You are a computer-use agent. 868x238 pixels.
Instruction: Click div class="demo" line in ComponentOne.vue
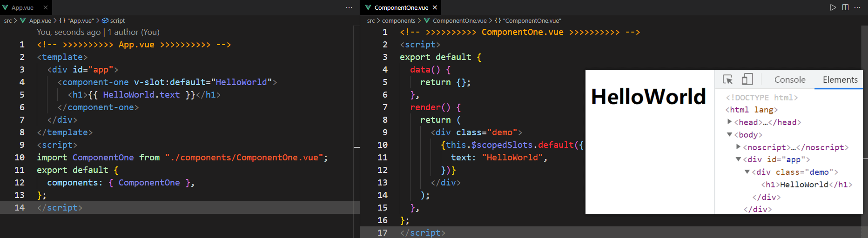[x=477, y=132]
